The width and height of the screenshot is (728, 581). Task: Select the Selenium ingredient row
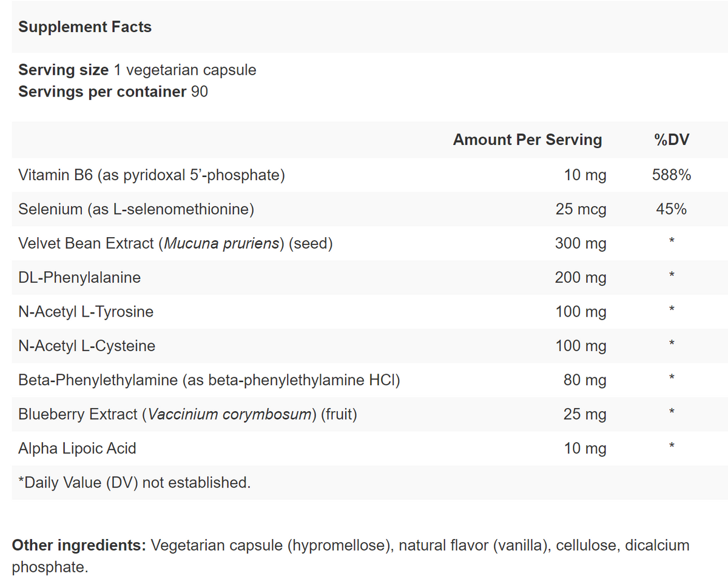tap(136, 209)
